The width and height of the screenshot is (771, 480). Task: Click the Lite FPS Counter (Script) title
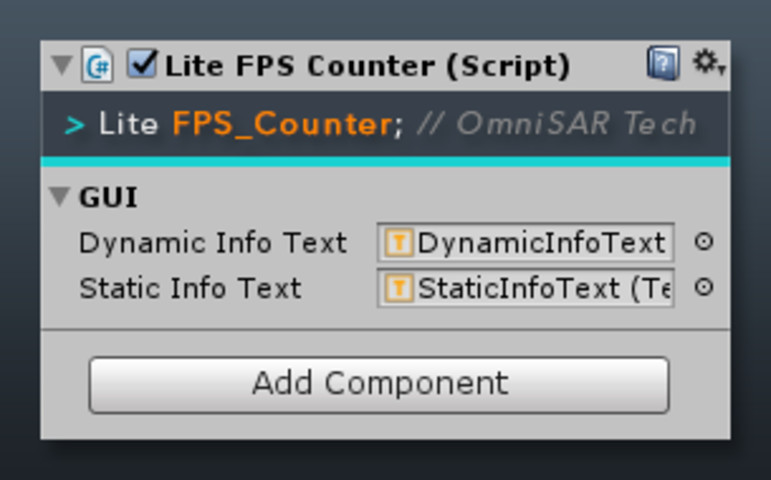pyautogui.click(x=368, y=66)
